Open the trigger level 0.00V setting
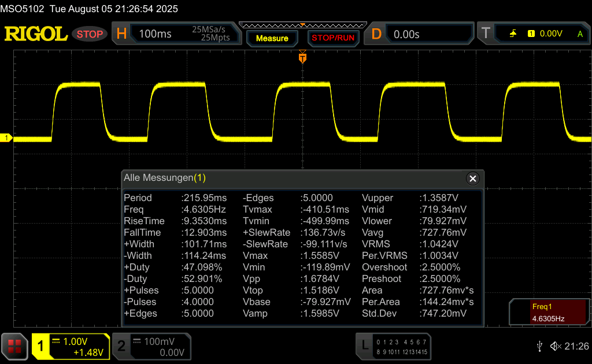The height and width of the screenshot is (364, 592). tap(550, 34)
